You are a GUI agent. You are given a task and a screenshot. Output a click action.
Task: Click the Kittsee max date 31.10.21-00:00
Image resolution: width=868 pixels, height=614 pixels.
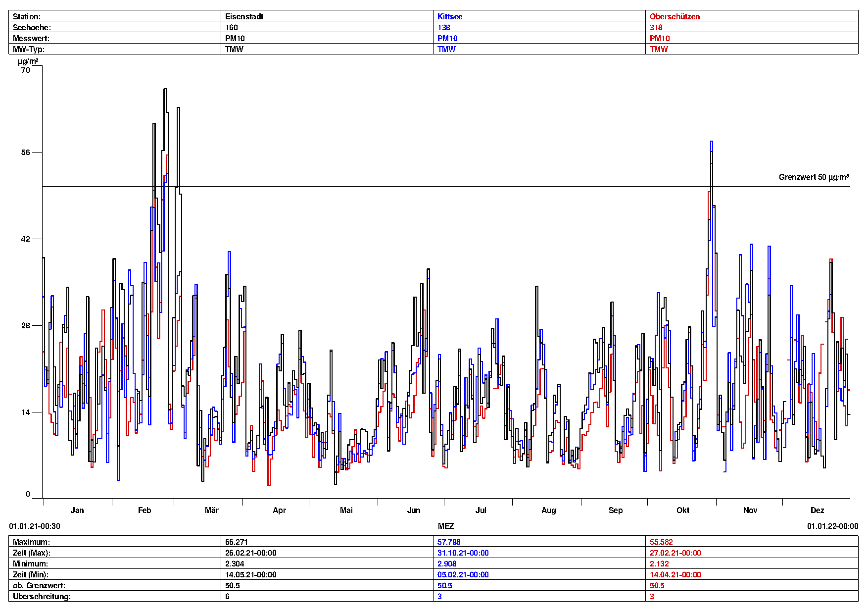point(463,553)
